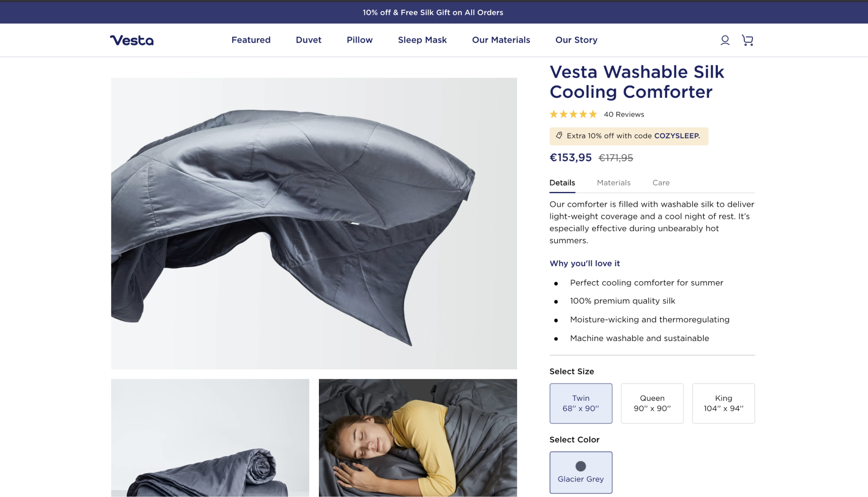Select the King 104" x 94" size
This screenshot has width=868, height=497.
pos(724,403)
